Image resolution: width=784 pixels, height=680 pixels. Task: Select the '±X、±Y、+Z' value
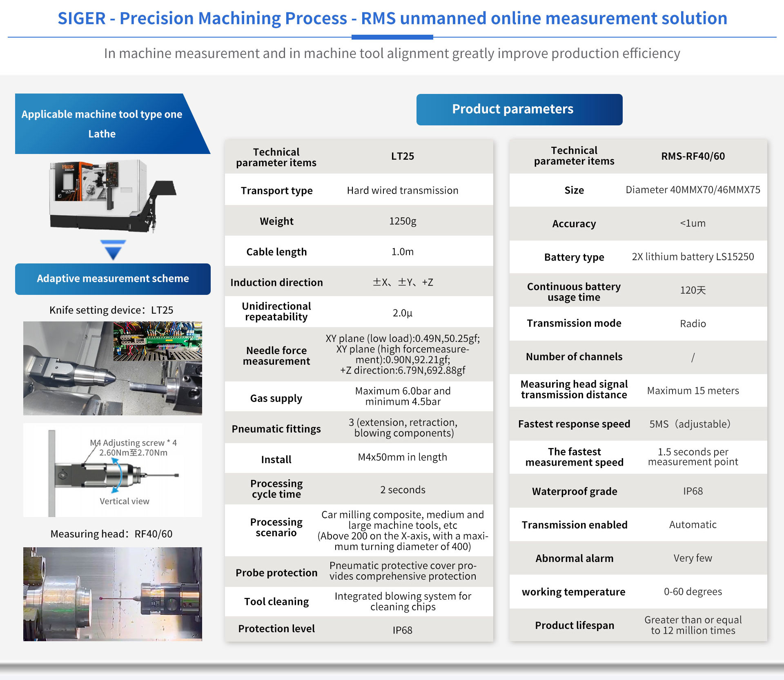coord(403,282)
